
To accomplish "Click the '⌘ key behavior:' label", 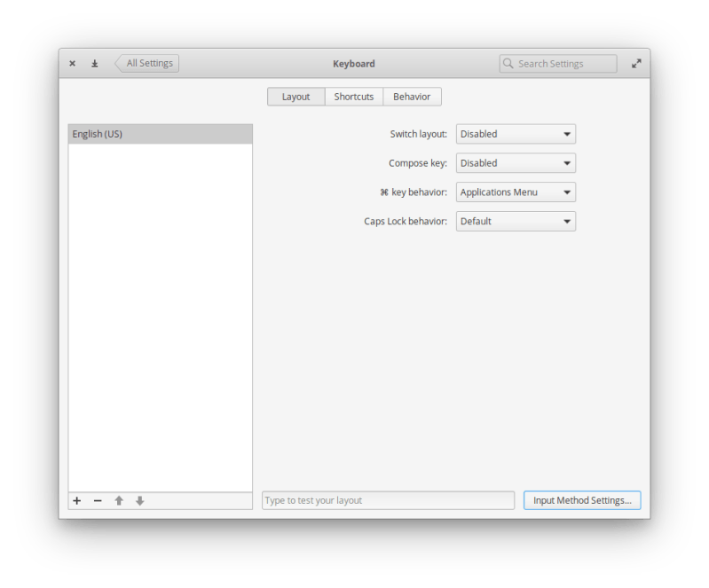I will (x=414, y=192).
